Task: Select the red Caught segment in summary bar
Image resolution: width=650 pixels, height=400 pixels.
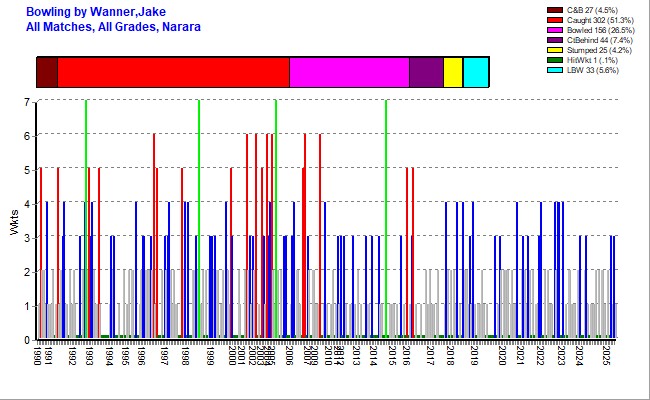Action: coord(173,73)
